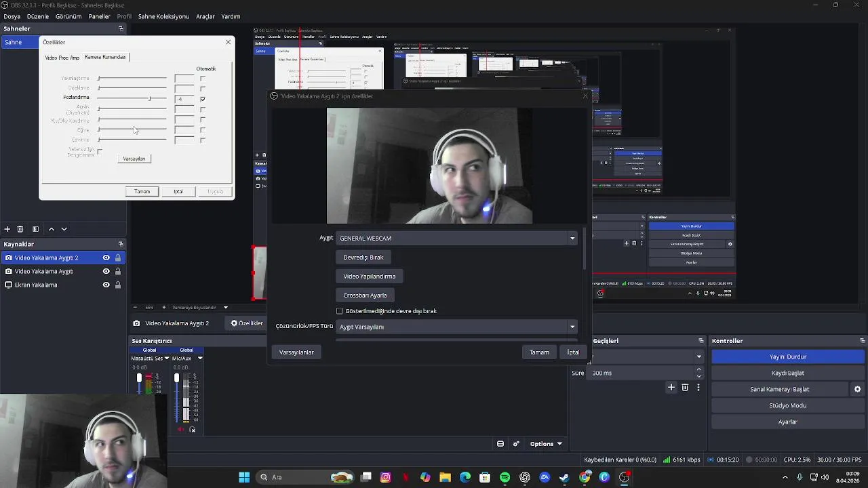Remove the selected scene with trash icon
Screen dimensions: 868x488
point(20,229)
